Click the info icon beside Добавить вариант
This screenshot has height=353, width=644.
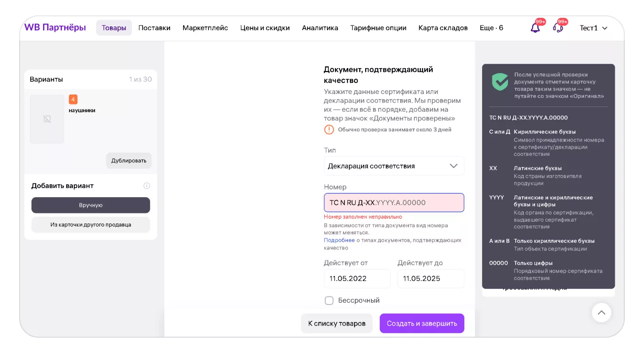coord(147,186)
